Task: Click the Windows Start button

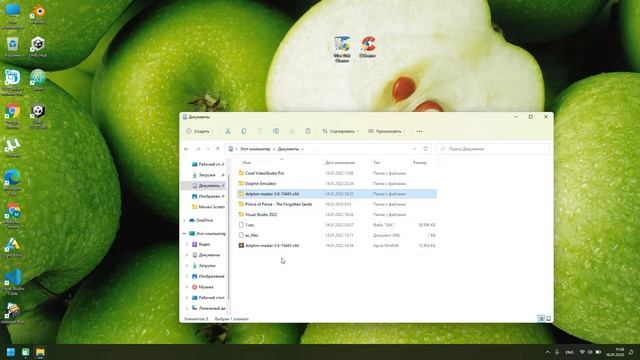Action: tap(11, 352)
